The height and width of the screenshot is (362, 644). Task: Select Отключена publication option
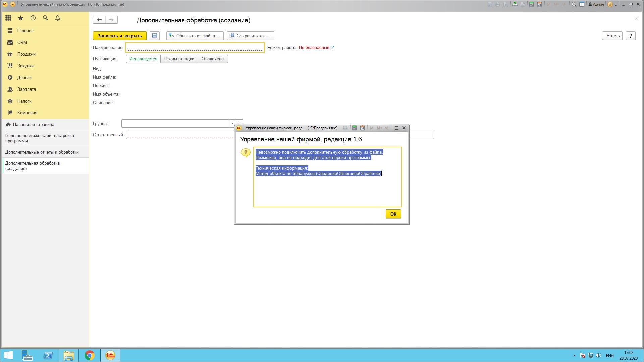(213, 59)
